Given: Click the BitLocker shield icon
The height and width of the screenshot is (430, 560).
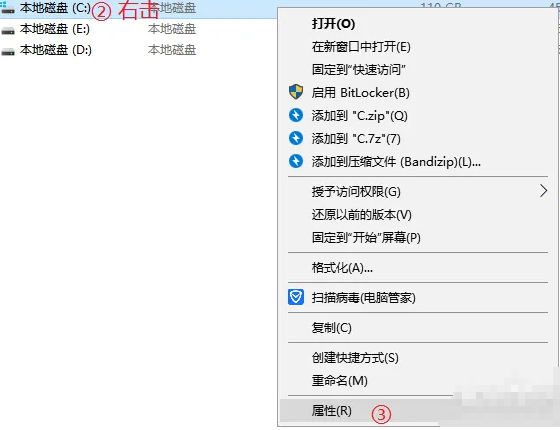Looking at the screenshot, I should pos(296,92).
